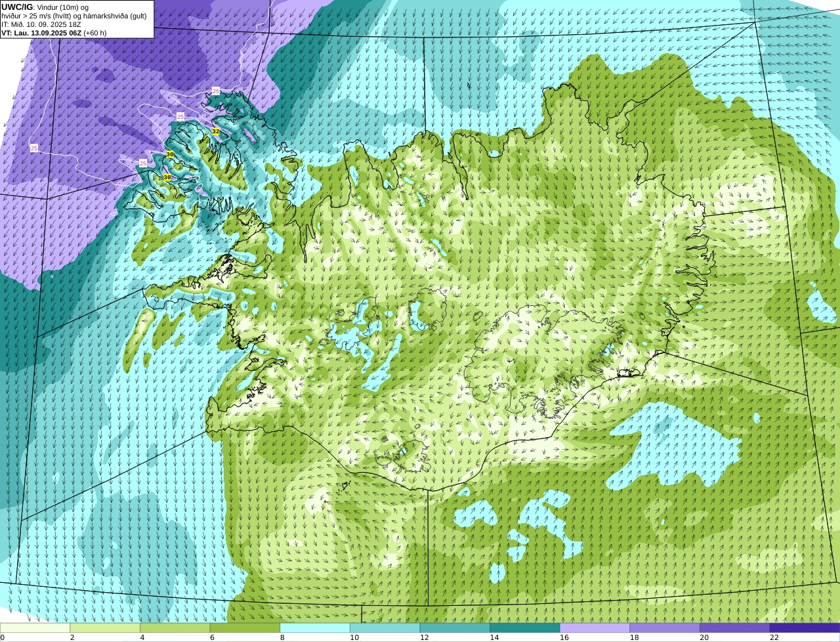Click the 12–14 m/s teal legend swatch
This screenshot has width=840, height=642.
coord(455,628)
